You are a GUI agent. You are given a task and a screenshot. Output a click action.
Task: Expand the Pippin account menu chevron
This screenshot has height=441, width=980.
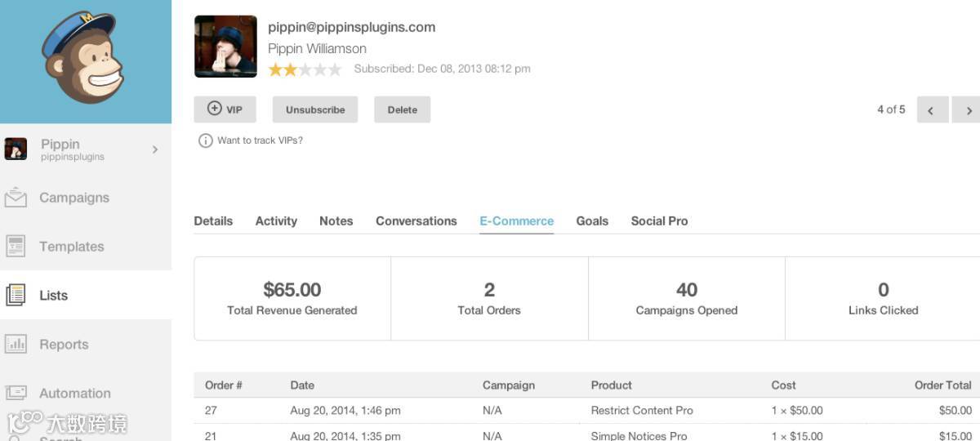pyautogui.click(x=155, y=149)
